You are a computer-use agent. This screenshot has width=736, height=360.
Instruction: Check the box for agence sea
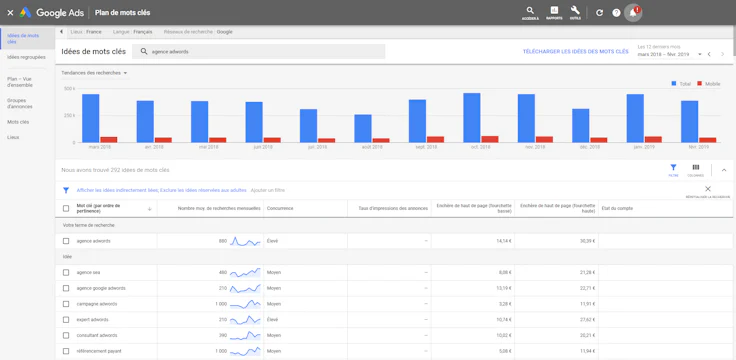pyautogui.click(x=66, y=273)
